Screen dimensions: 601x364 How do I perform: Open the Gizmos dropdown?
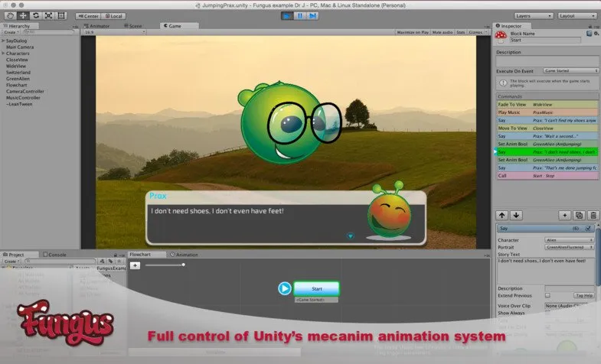(x=478, y=33)
